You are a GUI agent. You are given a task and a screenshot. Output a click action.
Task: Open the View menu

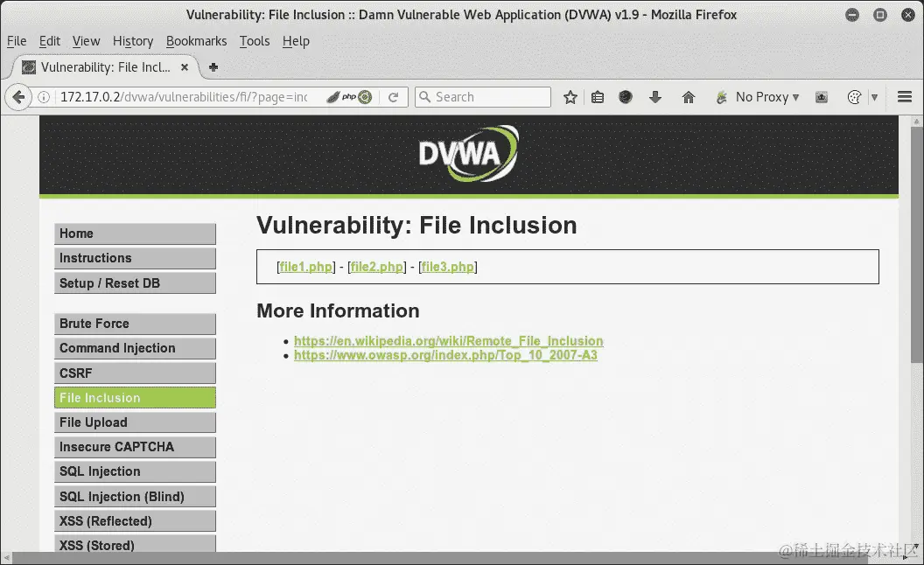pyautogui.click(x=86, y=41)
